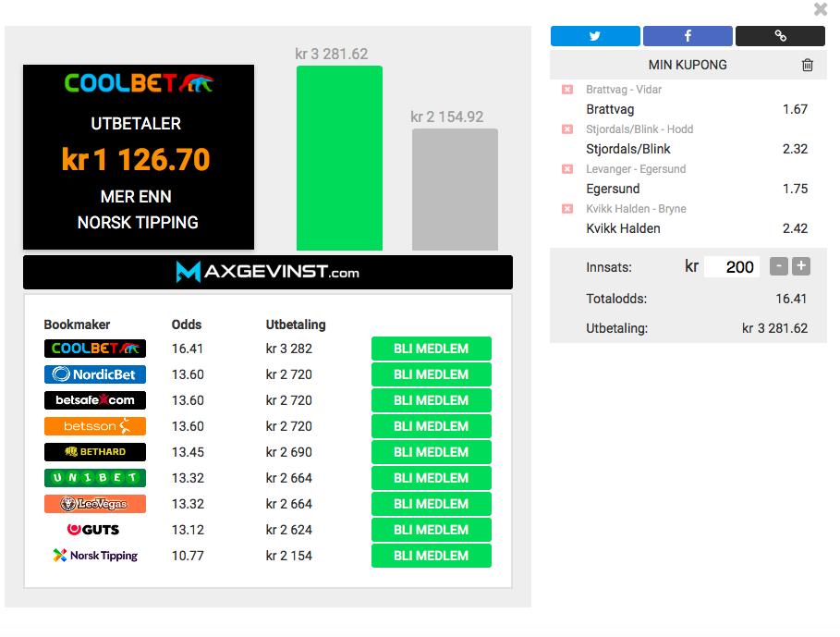The height and width of the screenshot is (637, 840).
Task: Open the Coolbet payout promo box
Action: click(x=139, y=157)
